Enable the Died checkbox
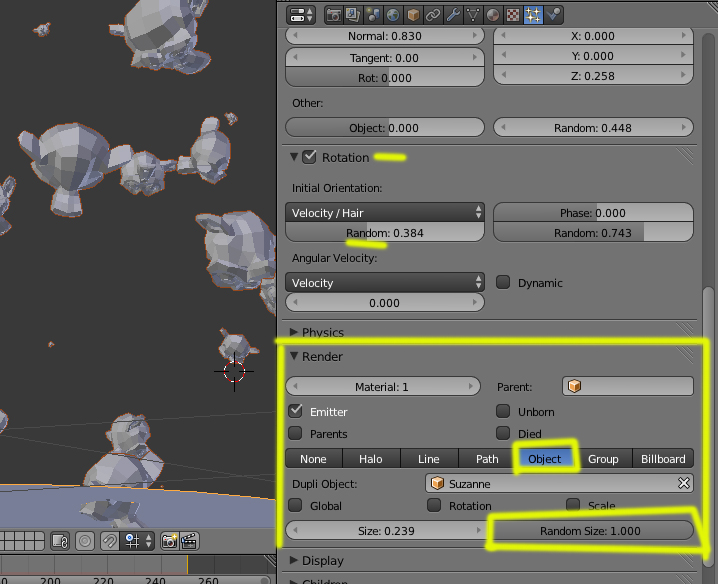The height and width of the screenshot is (584, 718). point(503,433)
